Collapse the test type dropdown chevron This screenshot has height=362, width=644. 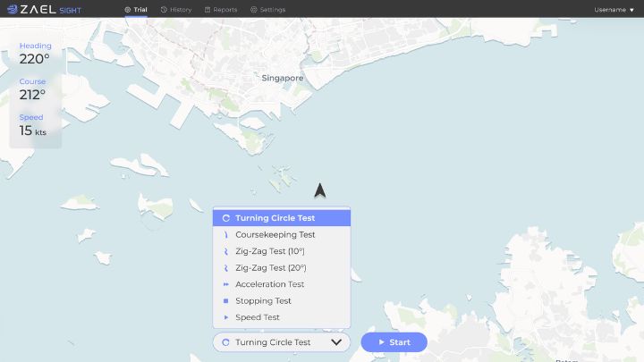click(x=336, y=342)
